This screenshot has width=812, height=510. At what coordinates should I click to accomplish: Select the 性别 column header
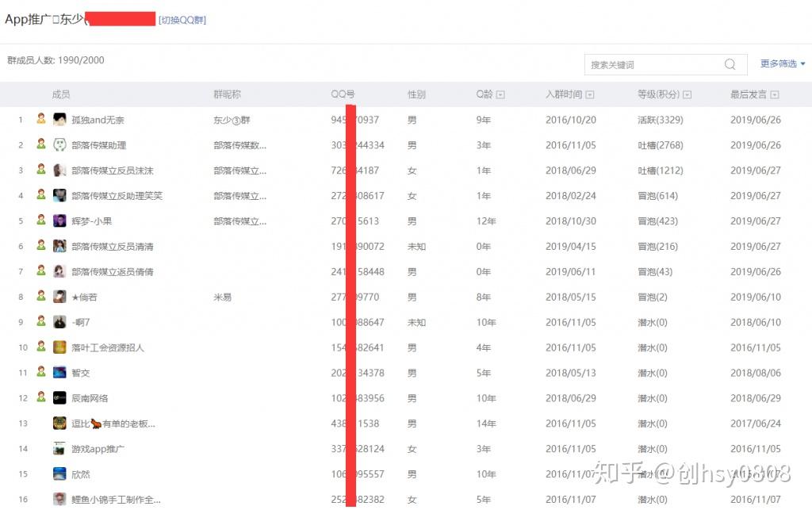tap(416, 94)
